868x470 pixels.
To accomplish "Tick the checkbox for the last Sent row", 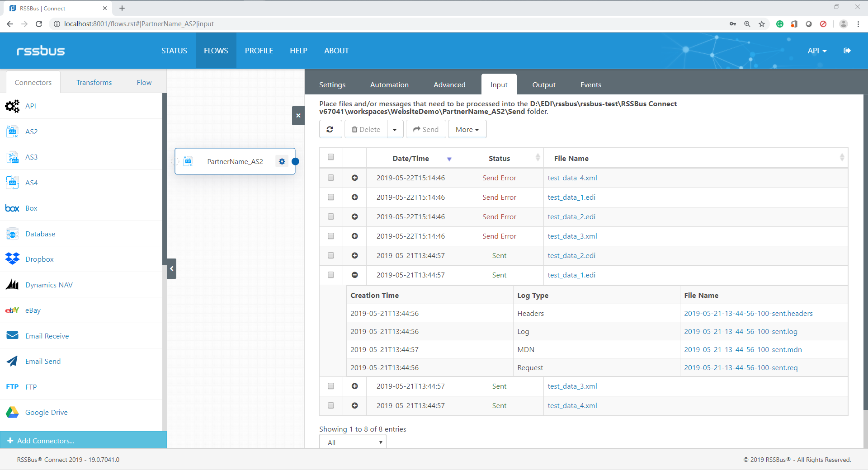I will click(x=331, y=405).
